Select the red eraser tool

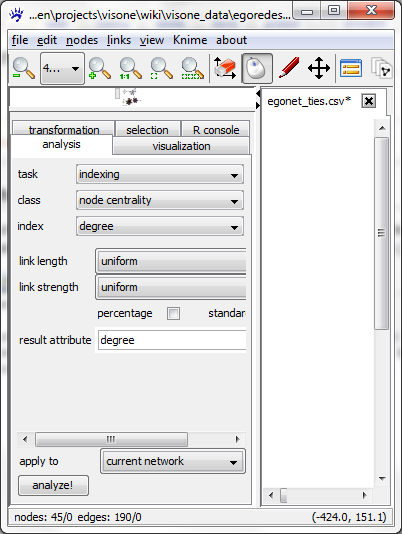coord(225,68)
